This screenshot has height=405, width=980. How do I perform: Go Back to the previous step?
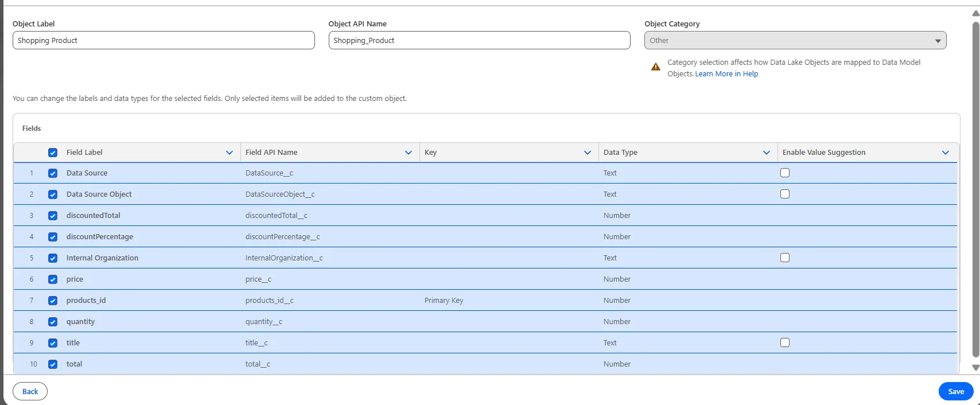click(x=30, y=391)
